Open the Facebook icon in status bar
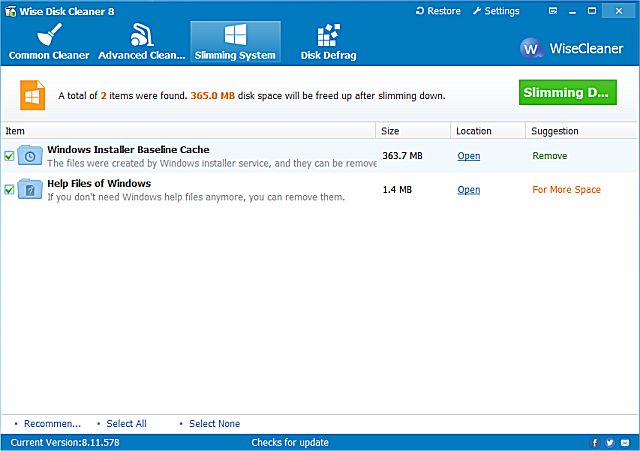 pos(595,442)
